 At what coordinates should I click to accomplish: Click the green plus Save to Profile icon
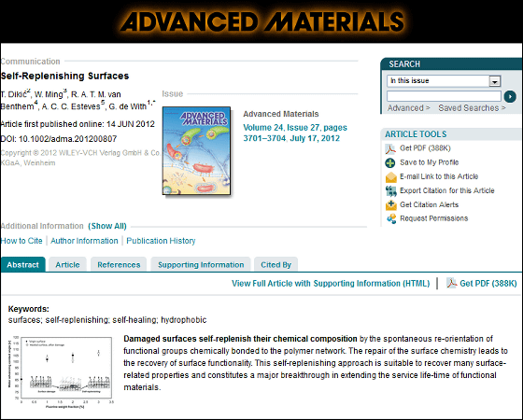click(390, 162)
